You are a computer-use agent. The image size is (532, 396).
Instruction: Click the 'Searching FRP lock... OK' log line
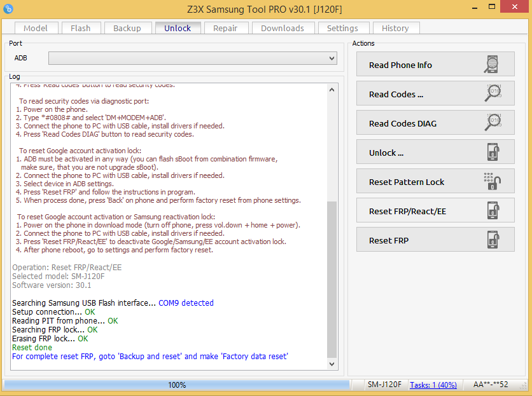click(x=55, y=329)
